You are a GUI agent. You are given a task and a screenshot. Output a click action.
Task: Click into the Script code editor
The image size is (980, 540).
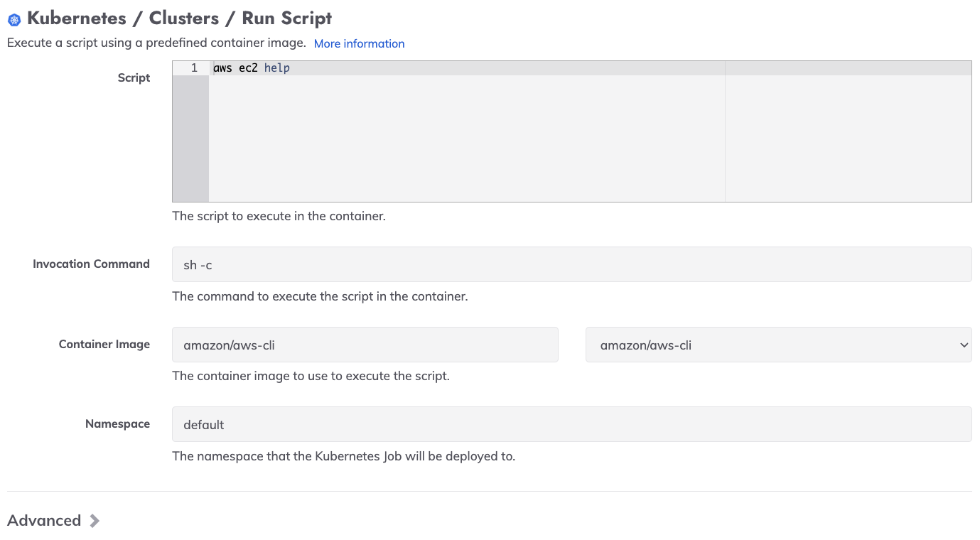click(571, 131)
